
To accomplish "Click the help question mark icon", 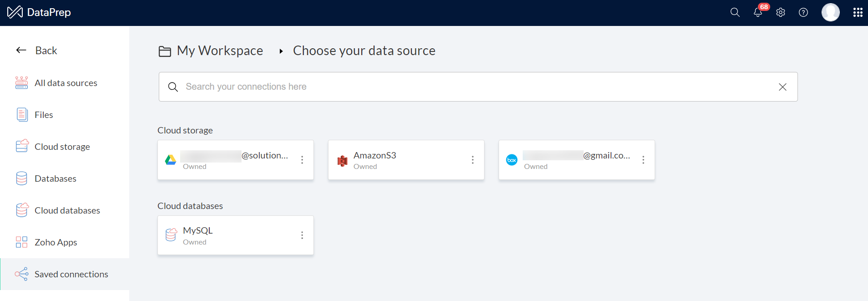I will click(803, 12).
